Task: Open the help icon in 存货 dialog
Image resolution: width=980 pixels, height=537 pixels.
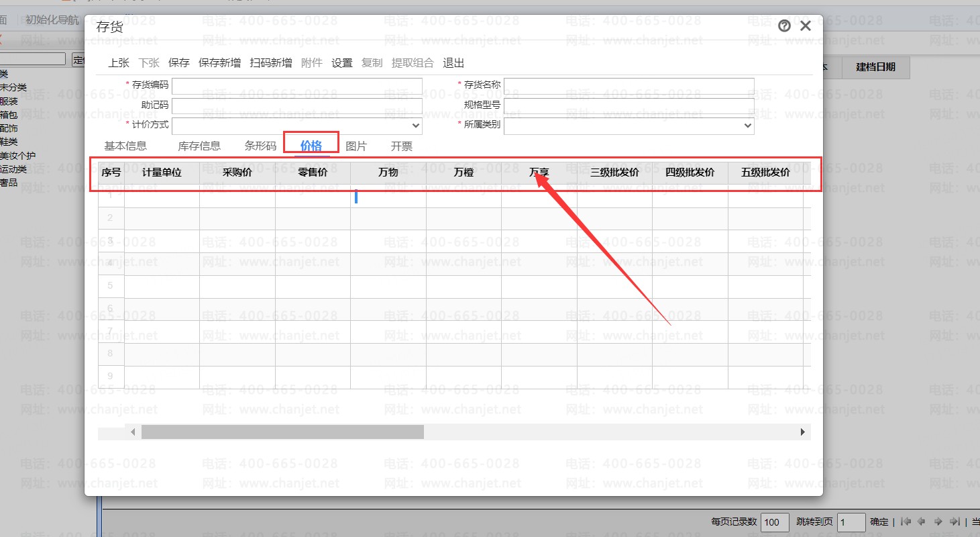Action: pyautogui.click(x=784, y=26)
